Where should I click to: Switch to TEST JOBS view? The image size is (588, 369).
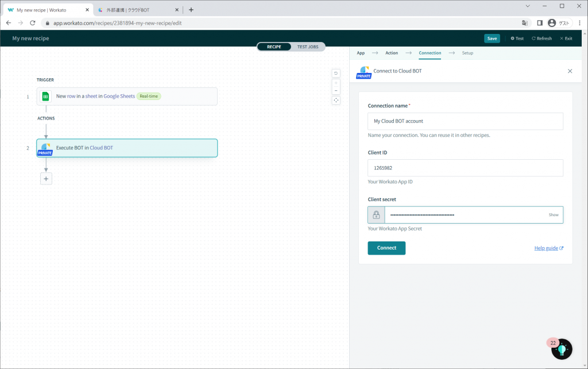[308, 47]
